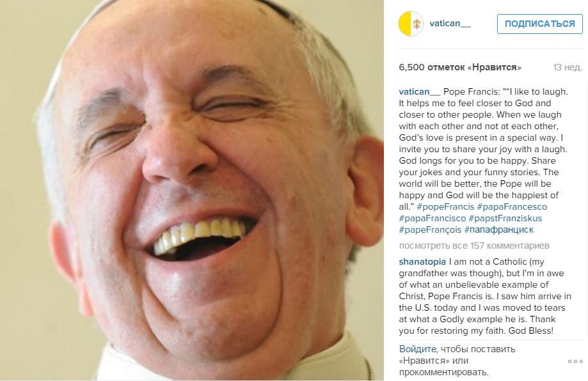Screen dimensions: 588x381
Task: Open vatican__ username at post header
Action: pyautogui.click(x=450, y=23)
